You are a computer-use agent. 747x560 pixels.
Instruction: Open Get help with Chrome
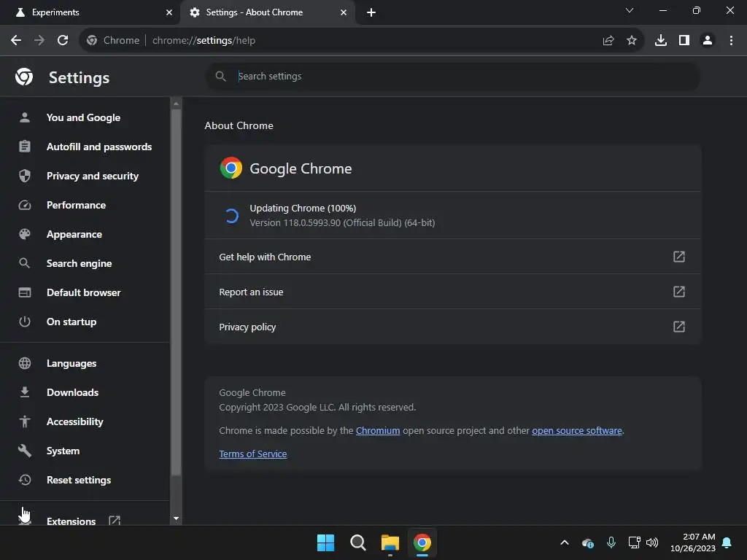[x=452, y=257]
